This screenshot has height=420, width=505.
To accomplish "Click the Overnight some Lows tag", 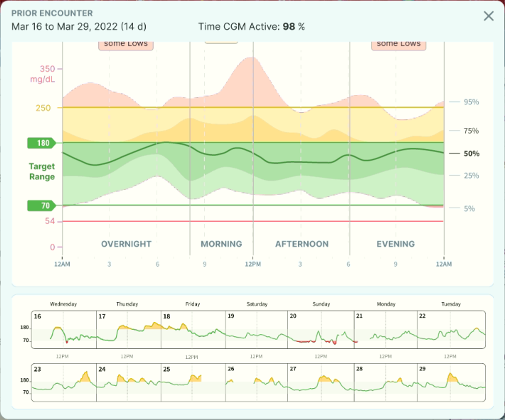I will (x=126, y=45).
